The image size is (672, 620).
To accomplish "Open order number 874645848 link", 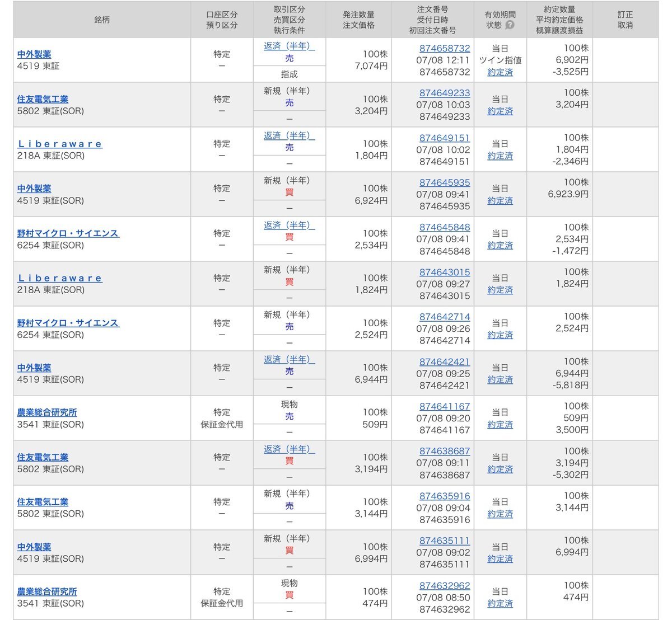I will click(x=445, y=228).
